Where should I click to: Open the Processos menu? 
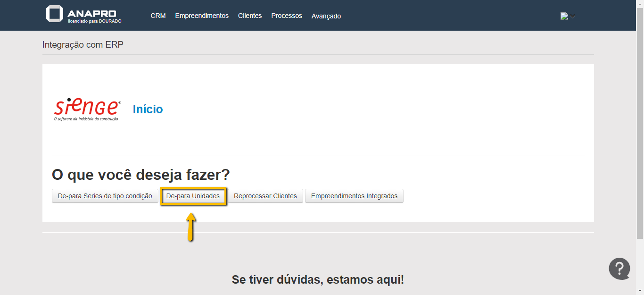(287, 16)
